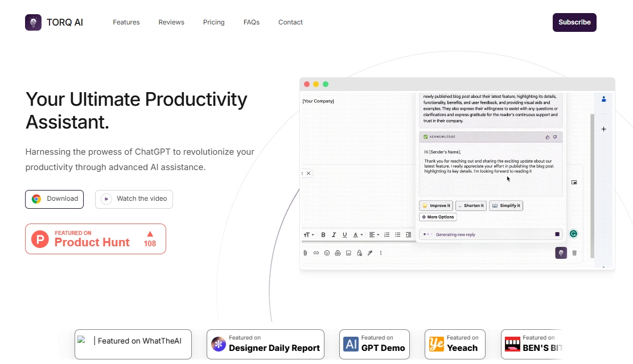Go to the Features nav item
633x364 pixels.
pyautogui.click(x=126, y=22)
